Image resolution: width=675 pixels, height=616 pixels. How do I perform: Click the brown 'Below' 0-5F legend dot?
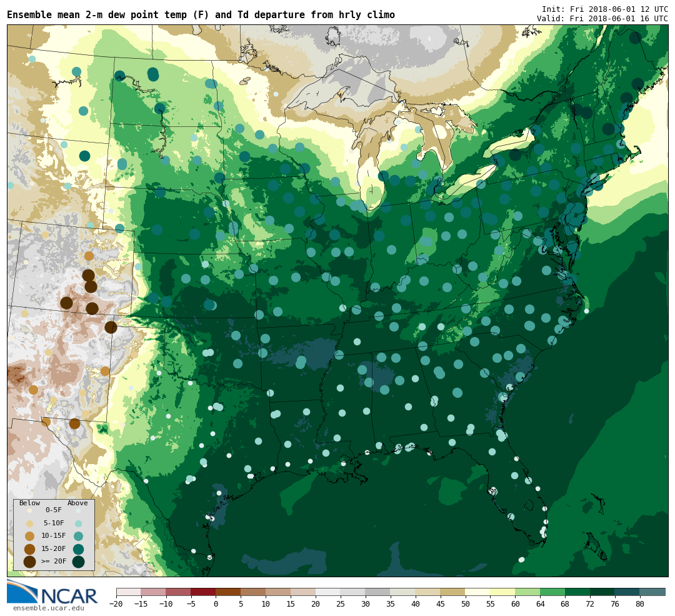29,510
